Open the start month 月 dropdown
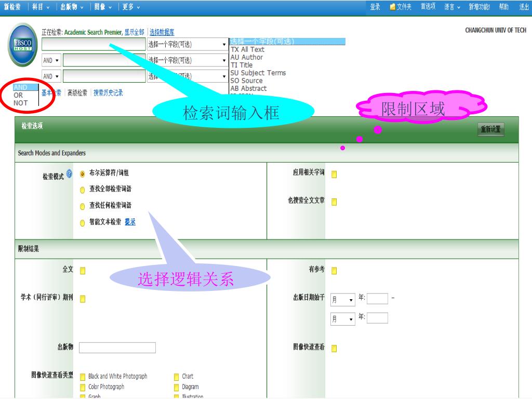Screen dimensions: 532x399 pos(343,300)
